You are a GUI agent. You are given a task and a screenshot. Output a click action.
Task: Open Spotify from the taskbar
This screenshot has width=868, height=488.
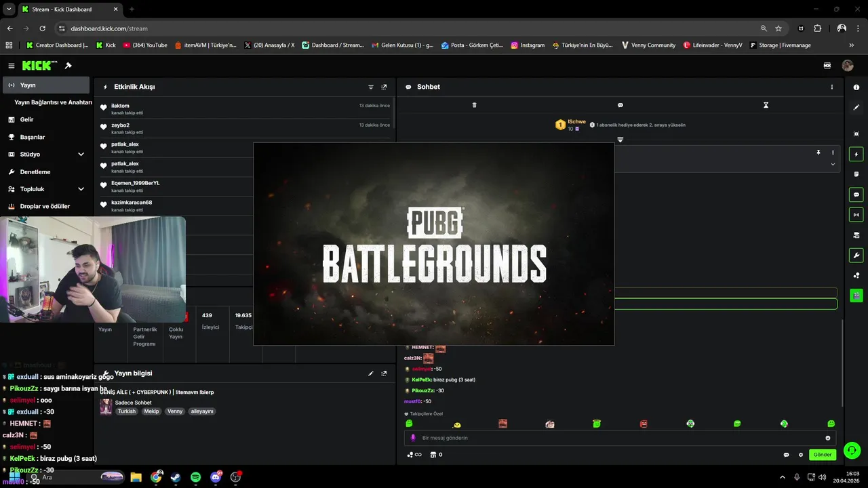(x=195, y=477)
